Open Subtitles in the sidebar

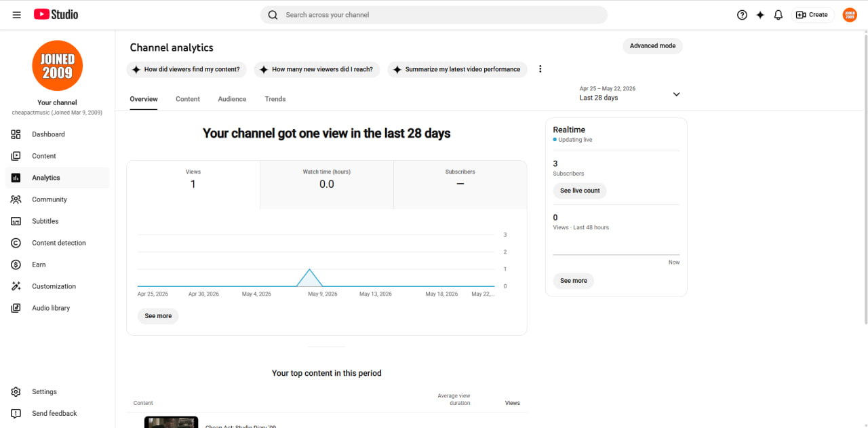[58, 221]
